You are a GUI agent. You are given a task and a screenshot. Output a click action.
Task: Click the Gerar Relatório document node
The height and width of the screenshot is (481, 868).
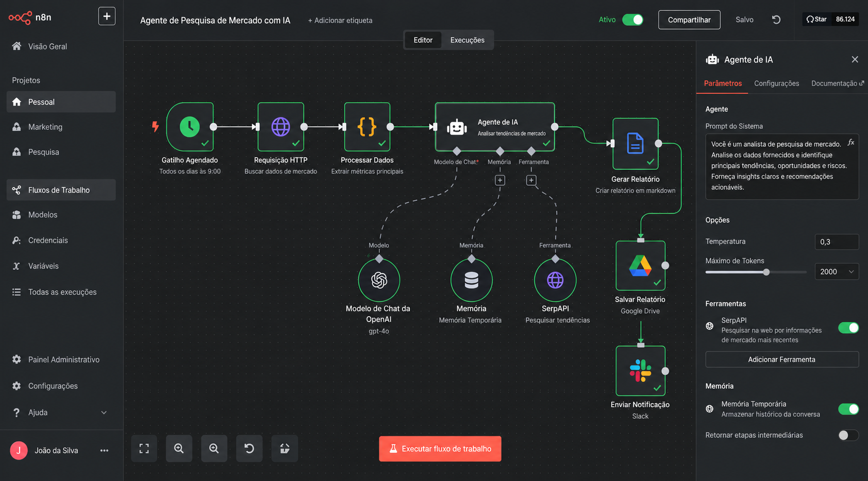(x=636, y=144)
